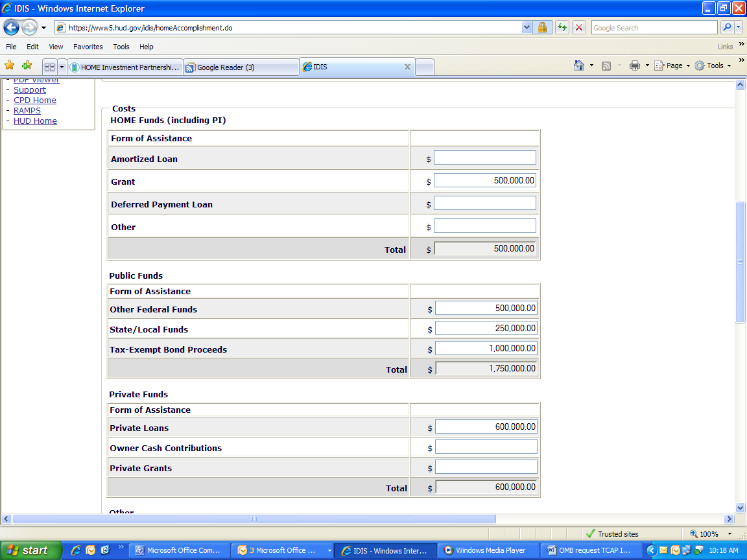Open the search provider dropdown arrow
This screenshot has width=747, height=560.
coord(739,28)
